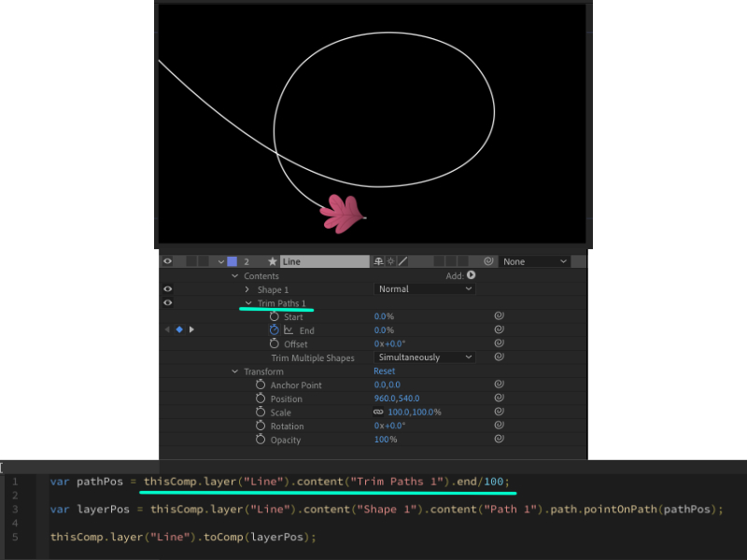Image resolution: width=747 pixels, height=560 pixels.
Task: Enable the Scale stopwatch
Action: pyautogui.click(x=261, y=412)
